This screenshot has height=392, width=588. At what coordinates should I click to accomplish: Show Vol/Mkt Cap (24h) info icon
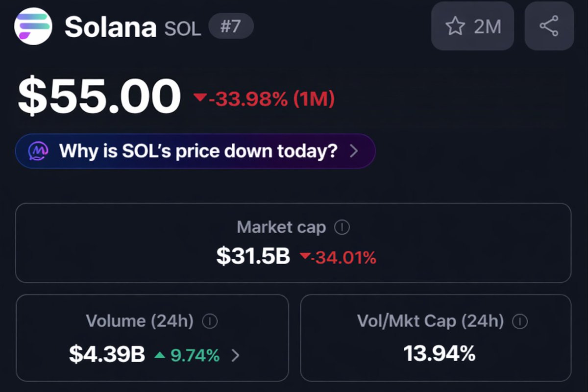519,321
